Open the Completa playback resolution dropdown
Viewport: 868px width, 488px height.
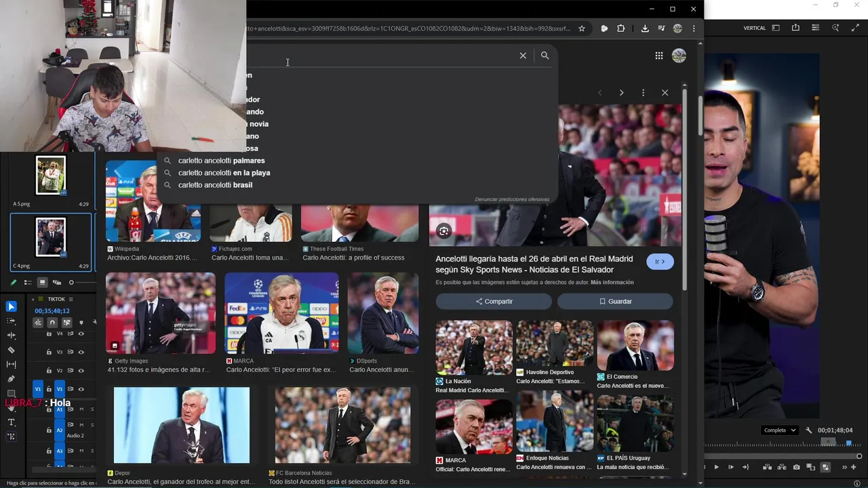click(x=779, y=430)
